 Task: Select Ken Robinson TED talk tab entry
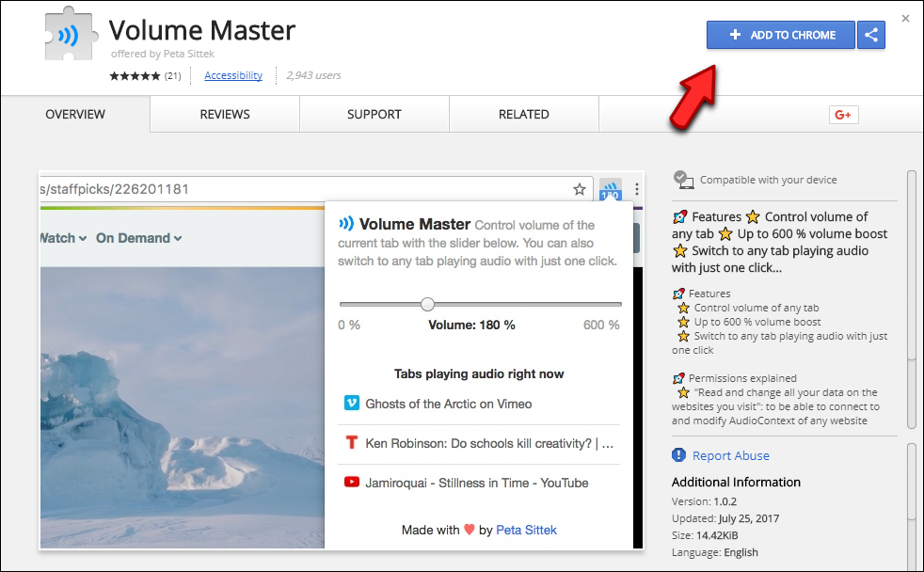pos(479,443)
